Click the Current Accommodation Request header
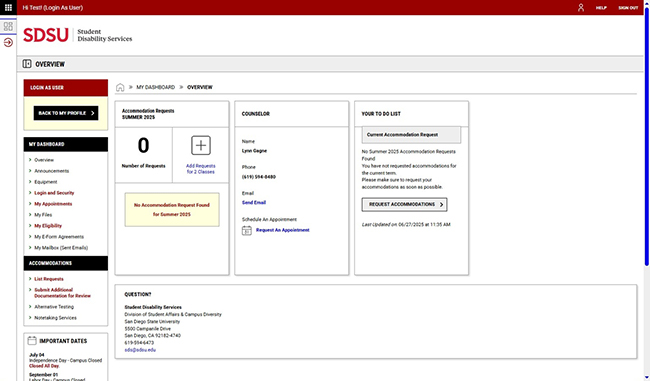650x381 pixels. point(411,135)
